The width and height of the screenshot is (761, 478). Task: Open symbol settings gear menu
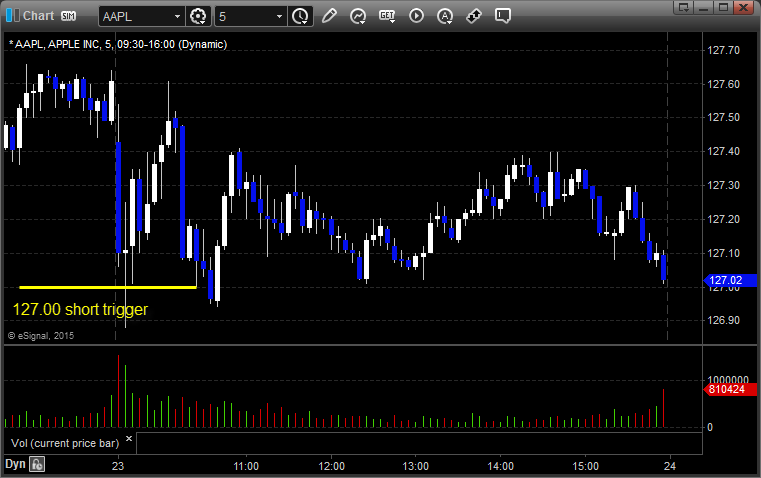198,16
